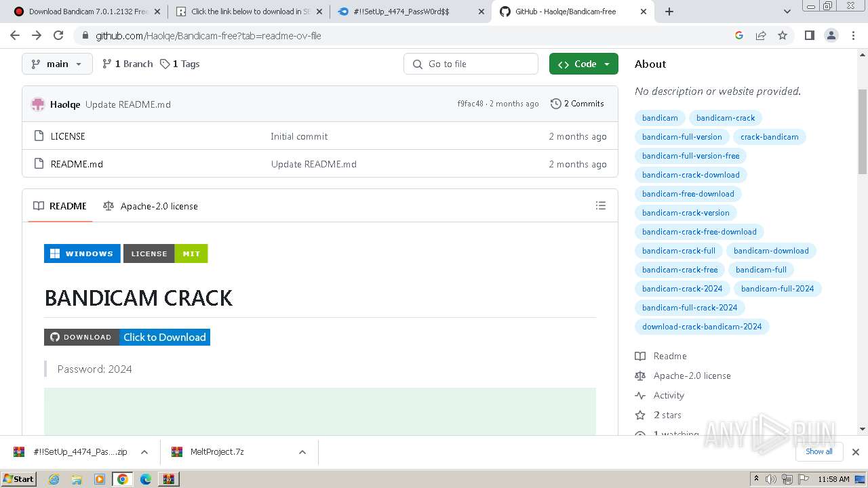Image resolution: width=868 pixels, height=488 pixels.
Task: Close the downloads bar
Action: click(x=856, y=452)
